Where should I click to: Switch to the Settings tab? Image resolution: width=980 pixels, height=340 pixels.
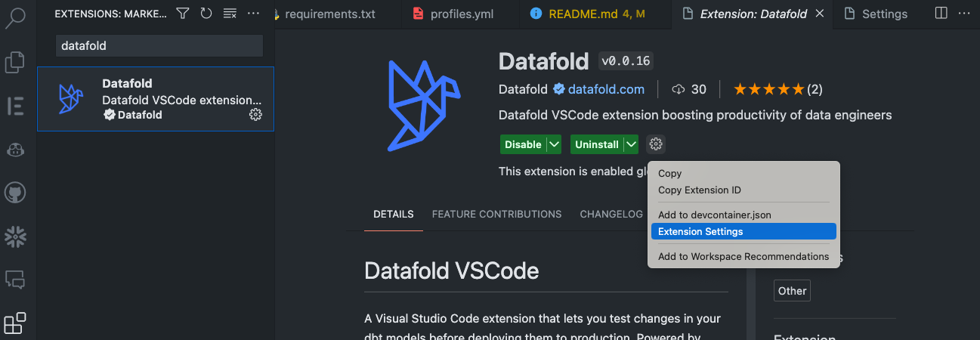pos(884,14)
